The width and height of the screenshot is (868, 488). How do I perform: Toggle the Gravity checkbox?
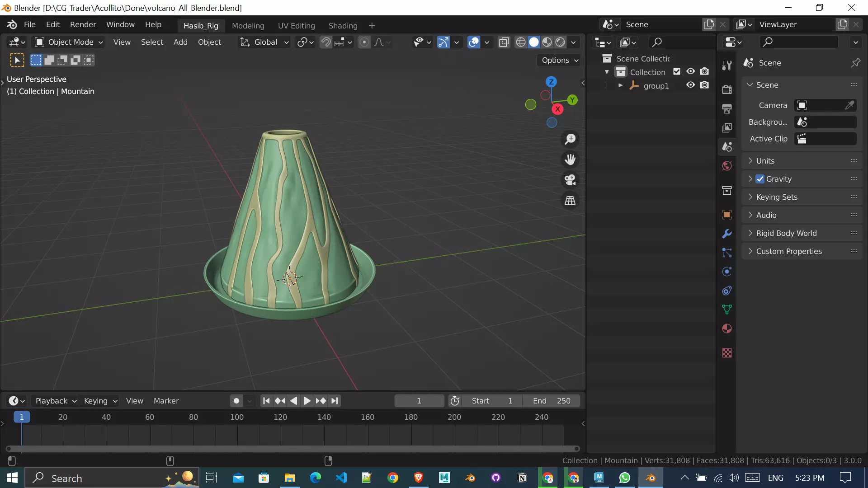(760, 179)
